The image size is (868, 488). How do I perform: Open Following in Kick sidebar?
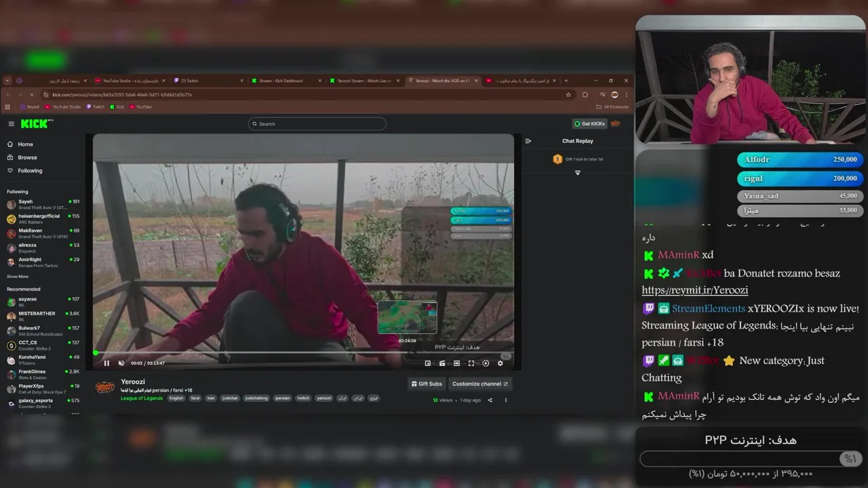pyautogui.click(x=25, y=171)
